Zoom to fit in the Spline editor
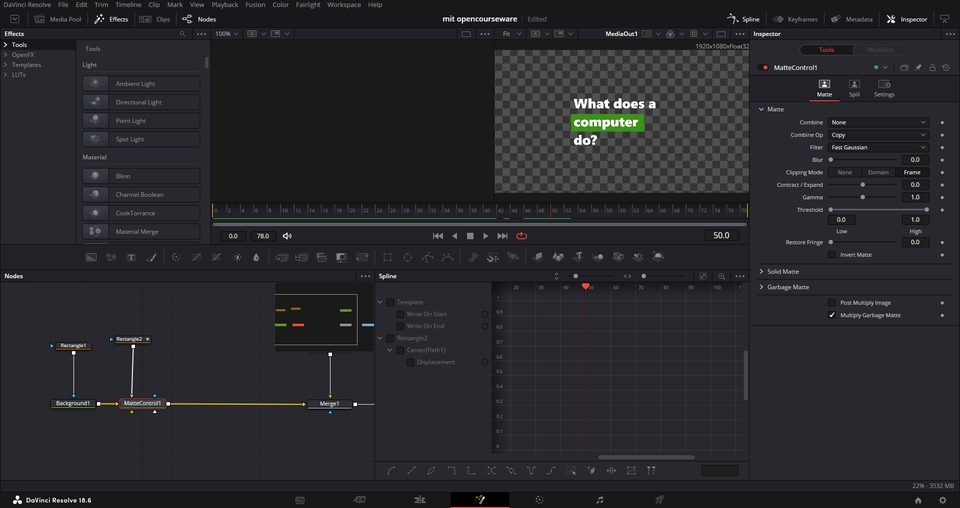Screen dimensions: 960x508 coord(703,276)
